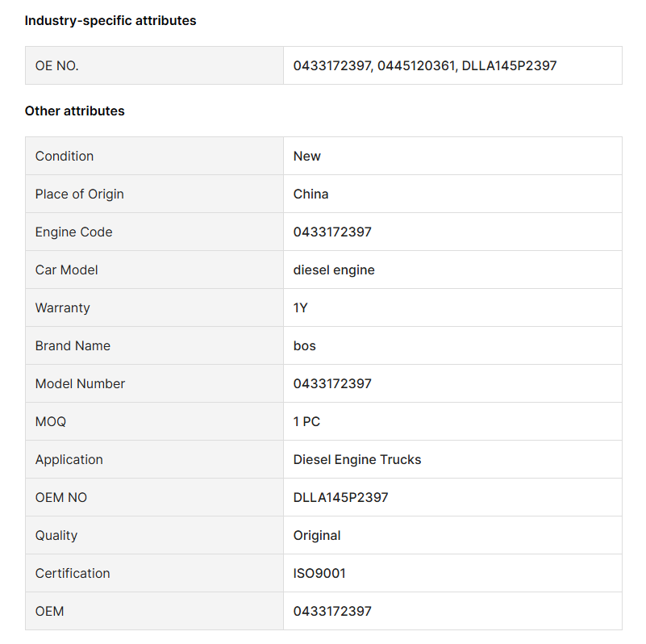Select the OE NO. value text
The height and width of the screenshot is (644, 646).
tap(425, 65)
